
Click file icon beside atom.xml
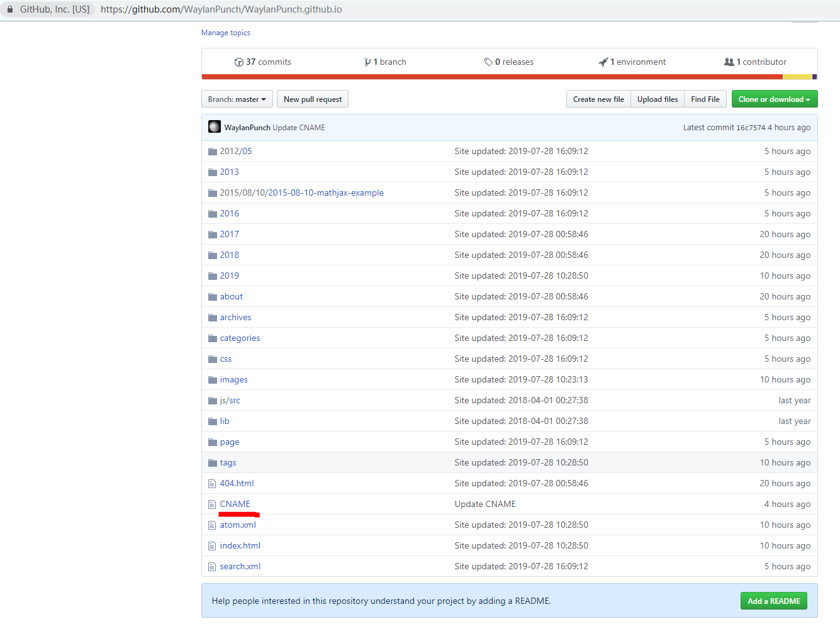(212, 525)
